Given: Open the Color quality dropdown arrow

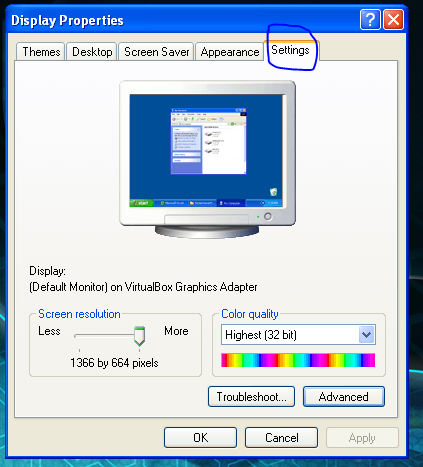Looking at the screenshot, I should (x=367, y=334).
